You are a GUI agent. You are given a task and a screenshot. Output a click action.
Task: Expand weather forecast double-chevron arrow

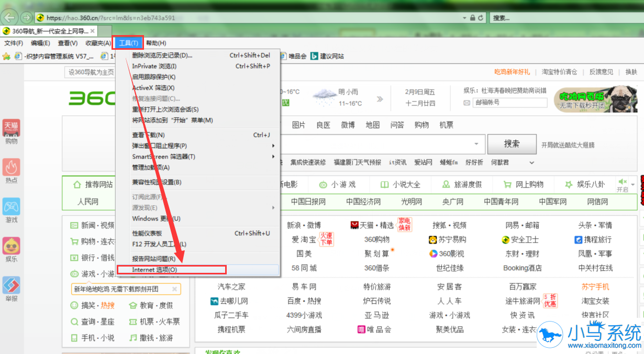[x=380, y=99]
